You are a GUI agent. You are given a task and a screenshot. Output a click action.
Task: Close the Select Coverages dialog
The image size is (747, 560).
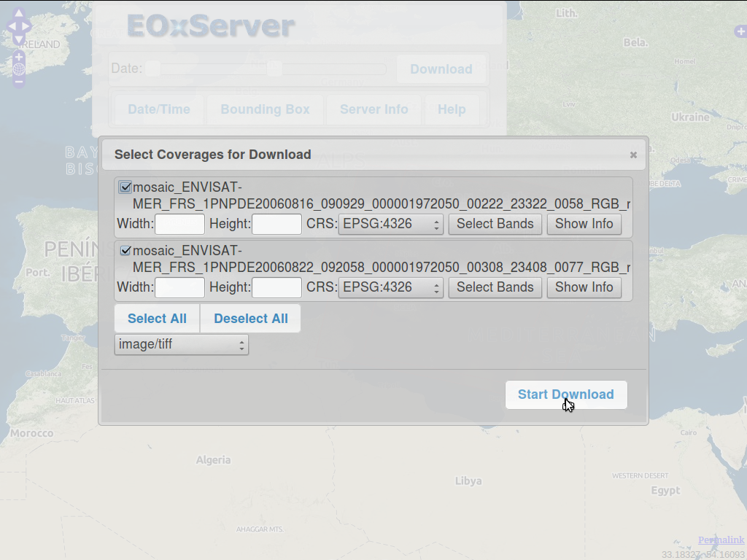tap(633, 155)
